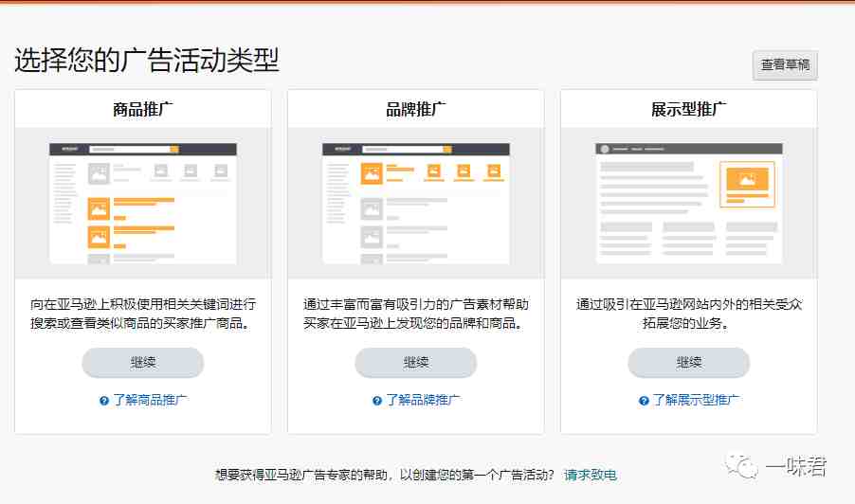This screenshot has height=504, width=855.
Task: Click the text 想要获得亚马逊广告专家的帮助
Action: coord(301,476)
